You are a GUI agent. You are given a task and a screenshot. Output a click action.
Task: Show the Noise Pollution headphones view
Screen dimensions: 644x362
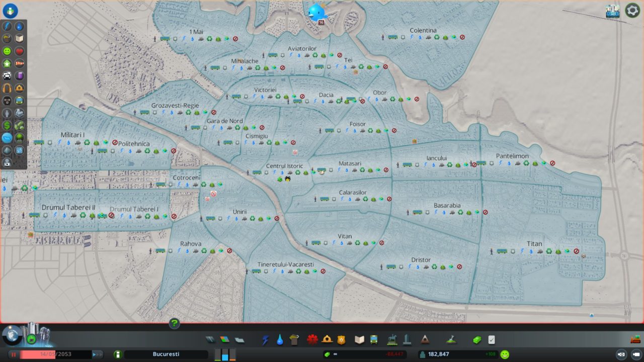[x=7, y=88]
